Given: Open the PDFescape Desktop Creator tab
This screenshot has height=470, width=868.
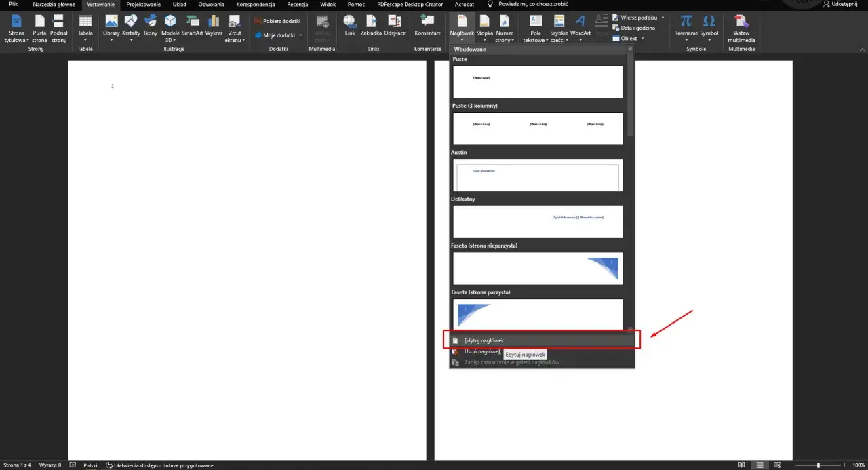Looking at the screenshot, I should coord(410,4).
